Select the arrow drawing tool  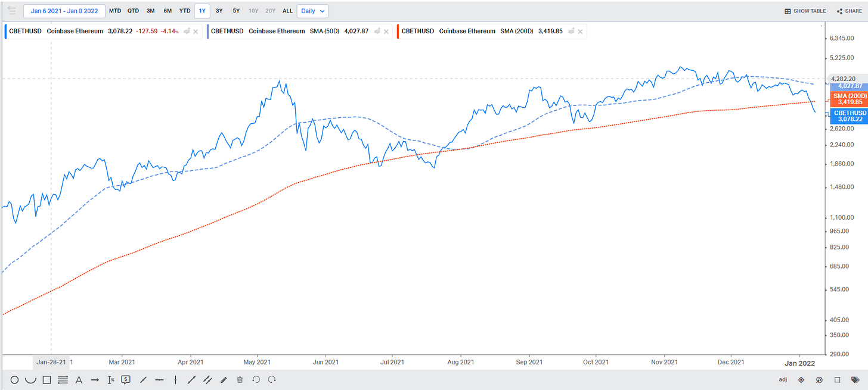94,379
